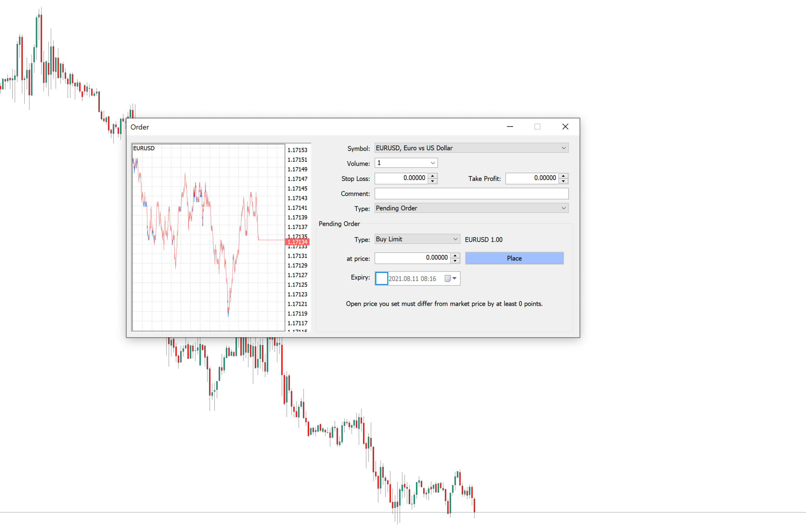
Task: Click the at price input field
Action: (412, 258)
